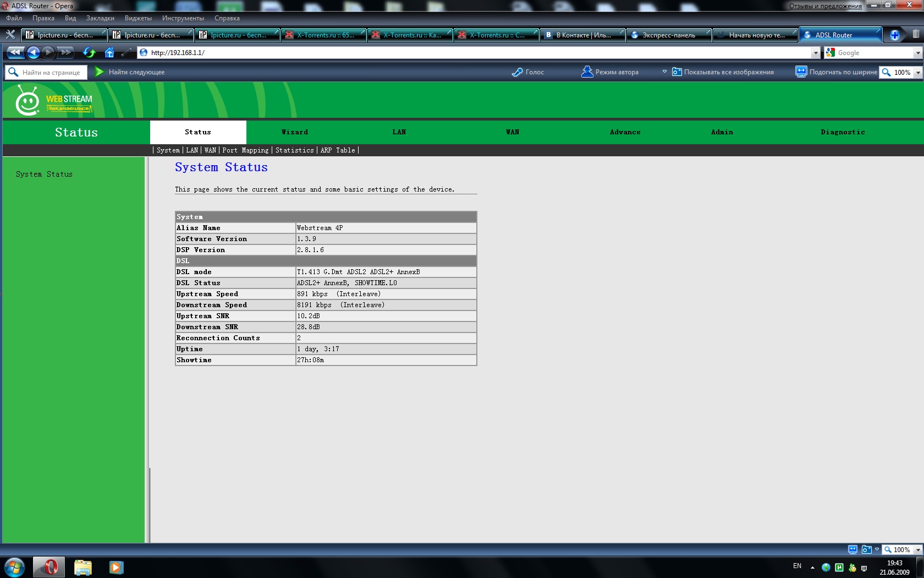924x578 pixels.
Task: Click the Opera reload page icon
Action: tap(89, 53)
